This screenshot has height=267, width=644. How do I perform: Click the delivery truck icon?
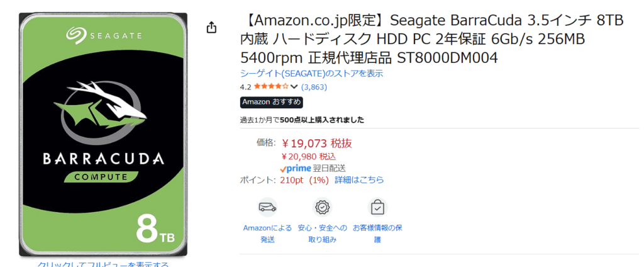[267, 207]
